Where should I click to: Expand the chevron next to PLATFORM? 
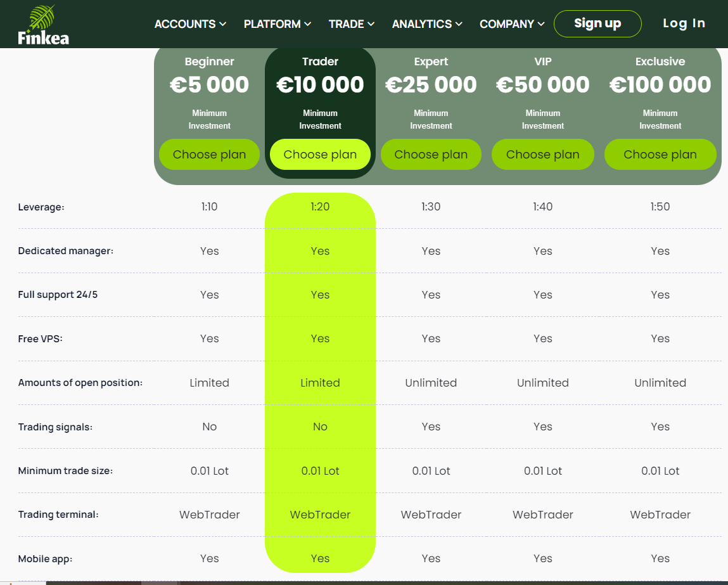tap(308, 24)
